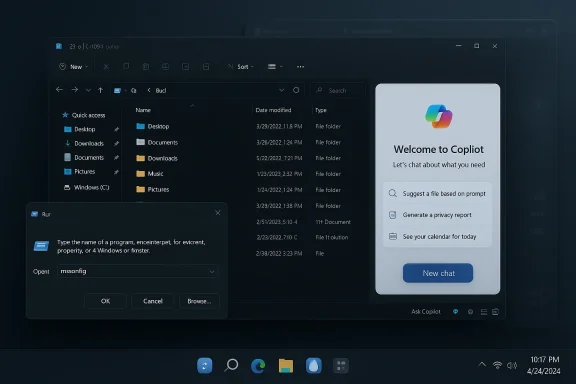
Task: Show hidden tray icons chevron
Action: pyautogui.click(x=482, y=365)
